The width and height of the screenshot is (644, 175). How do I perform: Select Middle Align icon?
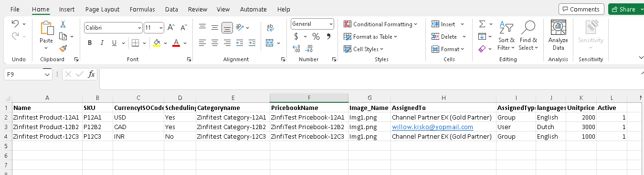pyautogui.click(x=215, y=27)
